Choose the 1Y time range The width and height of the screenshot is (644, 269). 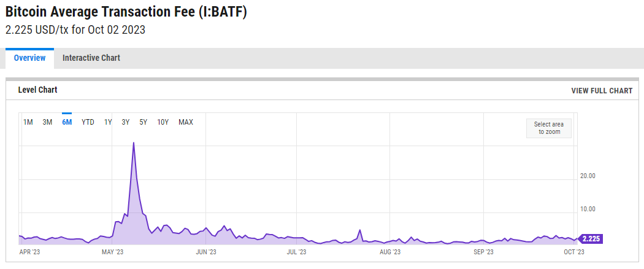point(107,122)
